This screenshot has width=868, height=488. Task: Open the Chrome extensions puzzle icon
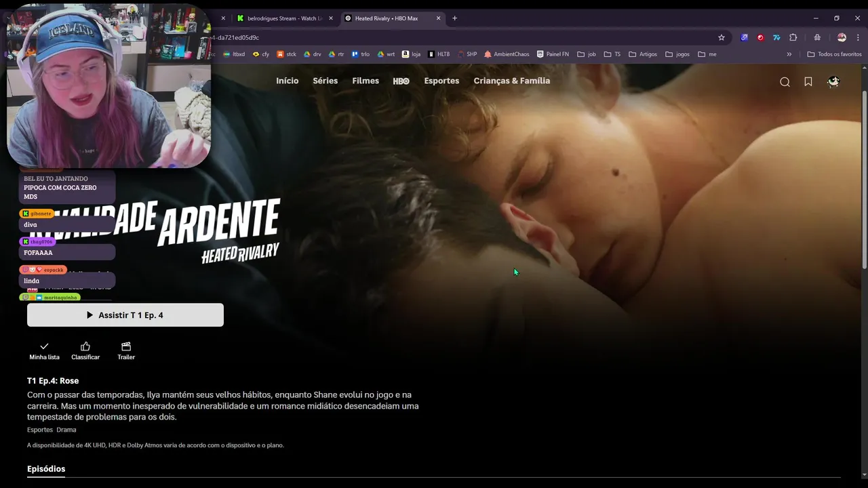point(793,37)
